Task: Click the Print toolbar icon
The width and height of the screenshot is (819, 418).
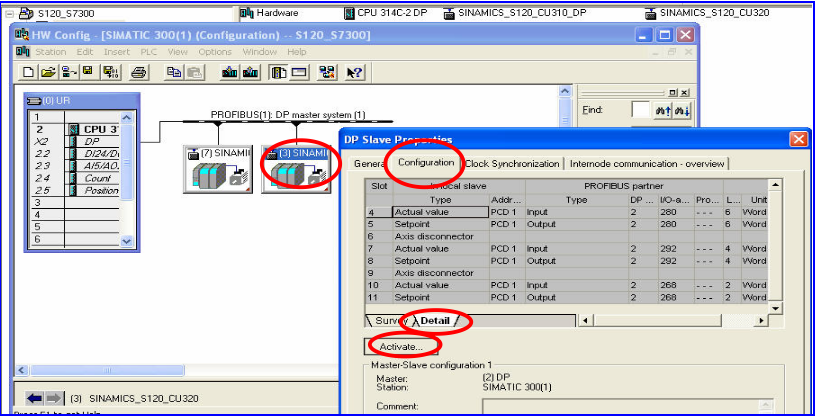Action: tap(139, 72)
